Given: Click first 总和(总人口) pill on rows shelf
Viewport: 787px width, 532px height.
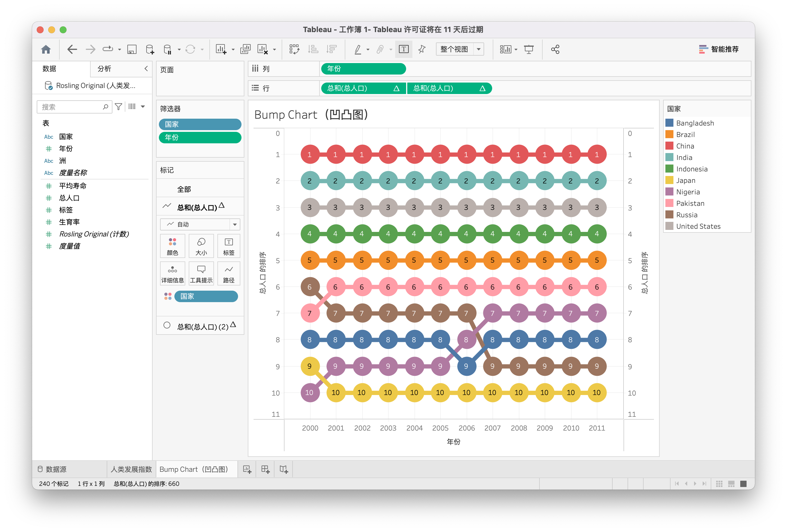Looking at the screenshot, I should (363, 88).
